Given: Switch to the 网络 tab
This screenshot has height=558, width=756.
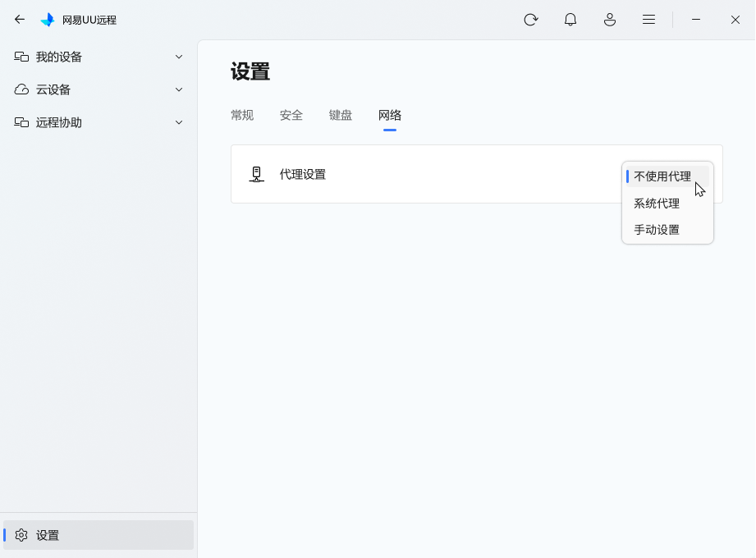Looking at the screenshot, I should pyautogui.click(x=390, y=115).
